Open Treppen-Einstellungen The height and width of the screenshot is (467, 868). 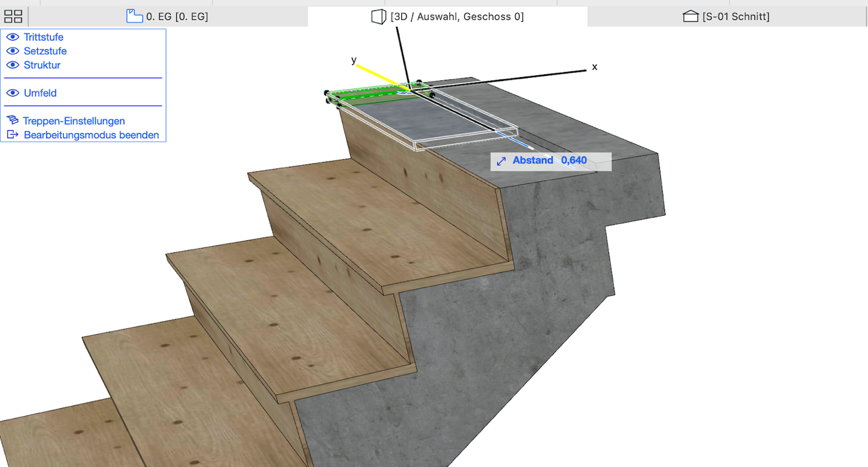coord(74,121)
